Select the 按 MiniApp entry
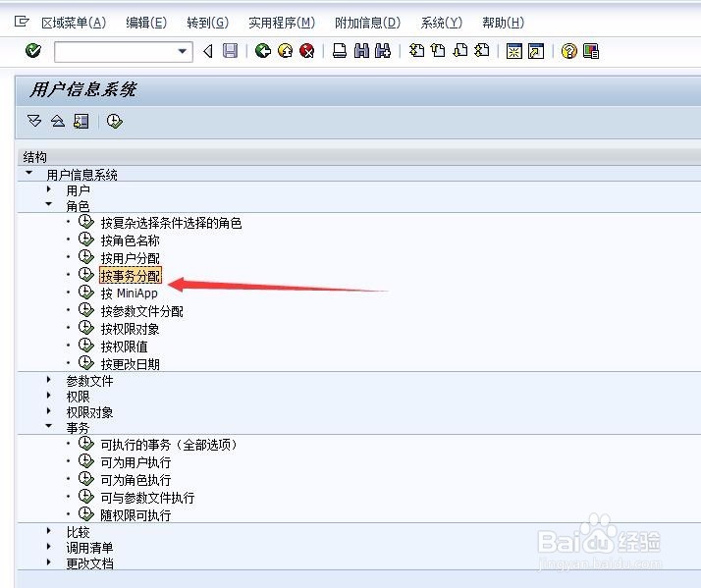The image size is (701, 588). tap(129, 294)
